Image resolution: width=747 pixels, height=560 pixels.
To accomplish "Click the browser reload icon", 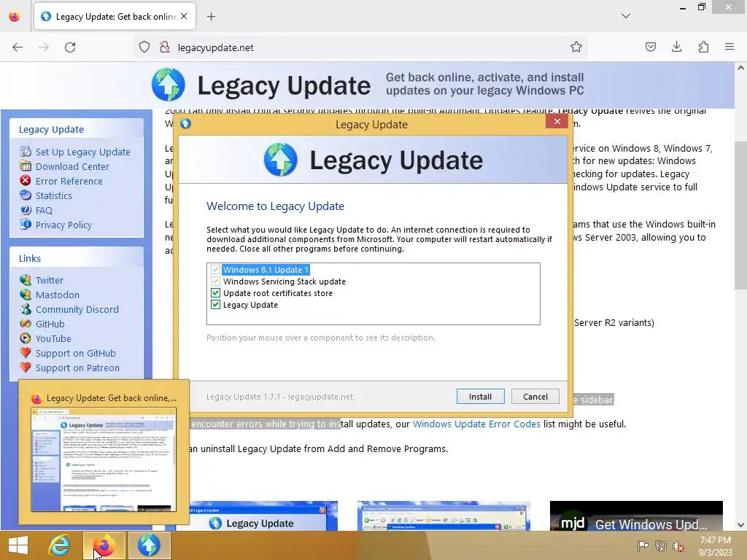I will (70, 47).
